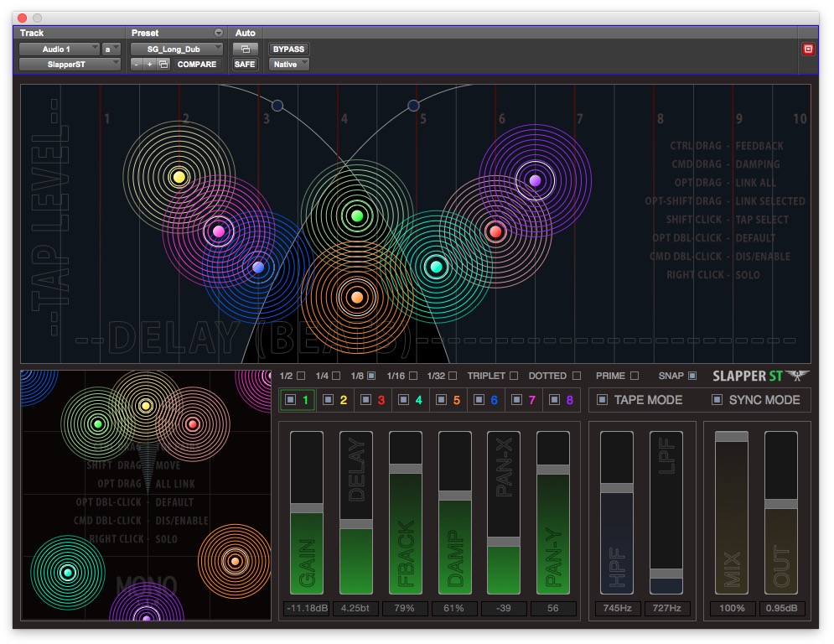Click the output value field 0.95dB
This screenshot has height=644, width=834.
[781, 608]
